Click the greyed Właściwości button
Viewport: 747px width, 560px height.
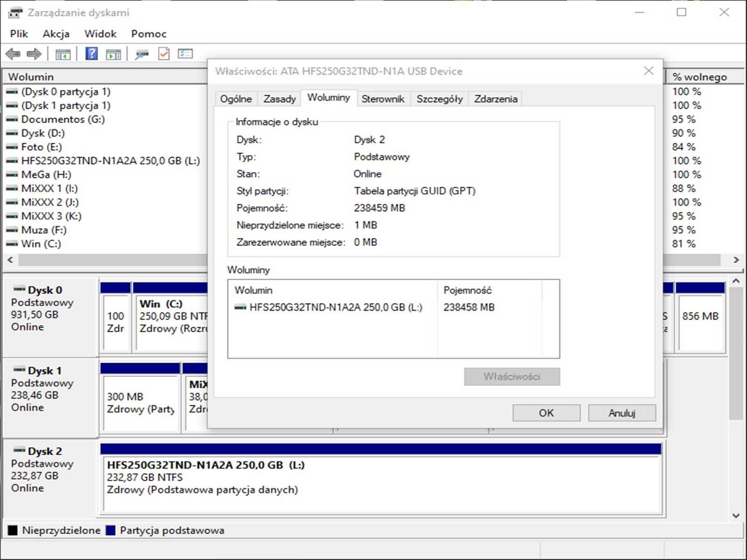click(x=512, y=377)
